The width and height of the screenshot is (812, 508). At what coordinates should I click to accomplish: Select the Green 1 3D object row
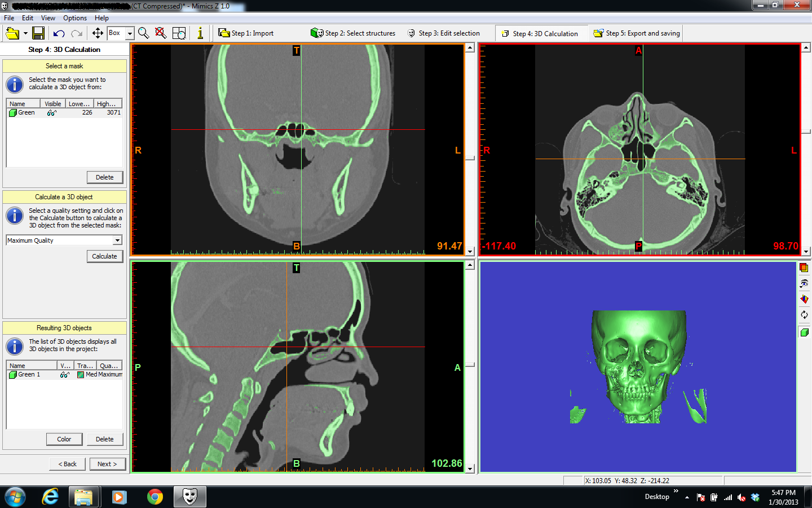[64, 375]
